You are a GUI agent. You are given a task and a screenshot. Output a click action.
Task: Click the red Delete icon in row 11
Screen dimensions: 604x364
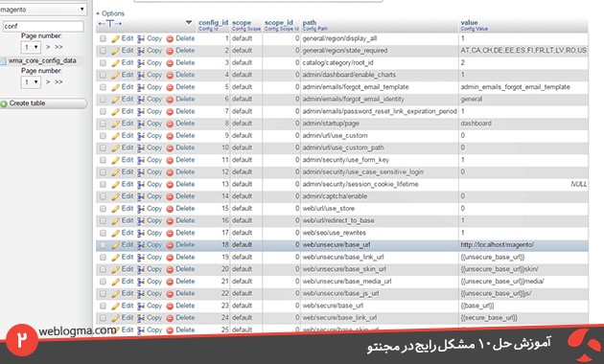(170, 160)
